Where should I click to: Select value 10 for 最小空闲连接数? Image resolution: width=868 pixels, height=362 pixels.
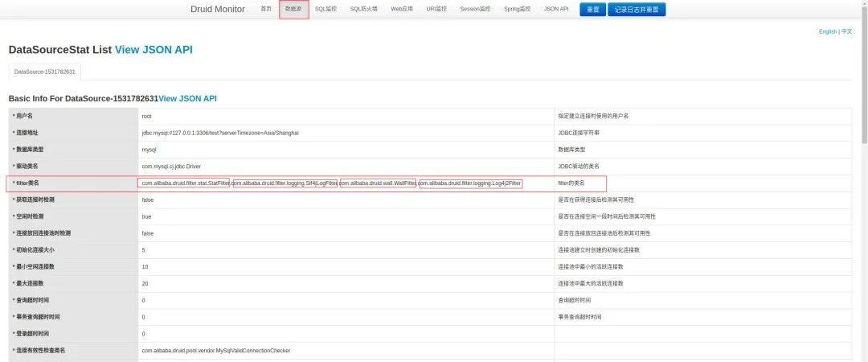pos(145,266)
